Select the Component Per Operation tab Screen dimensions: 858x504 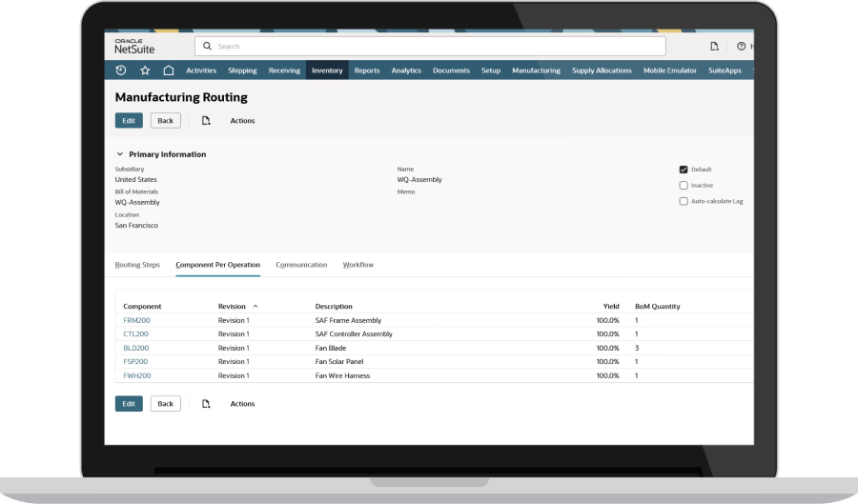pos(217,265)
